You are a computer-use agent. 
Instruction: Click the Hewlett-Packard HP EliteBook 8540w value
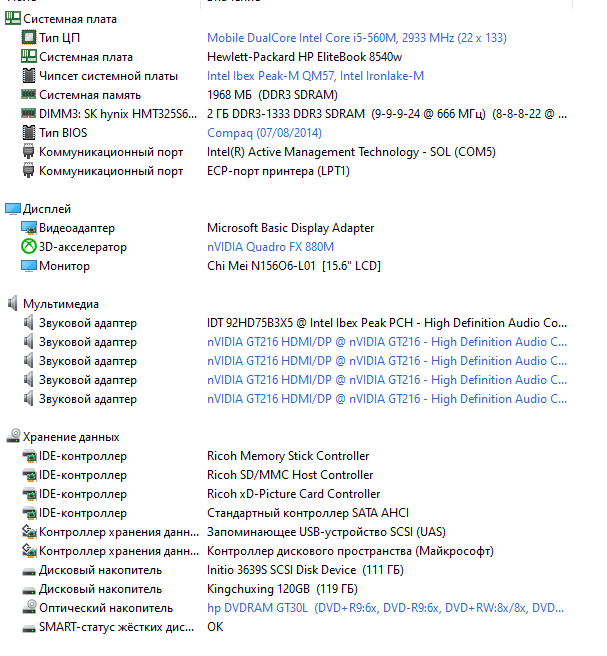(x=305, y=57)
